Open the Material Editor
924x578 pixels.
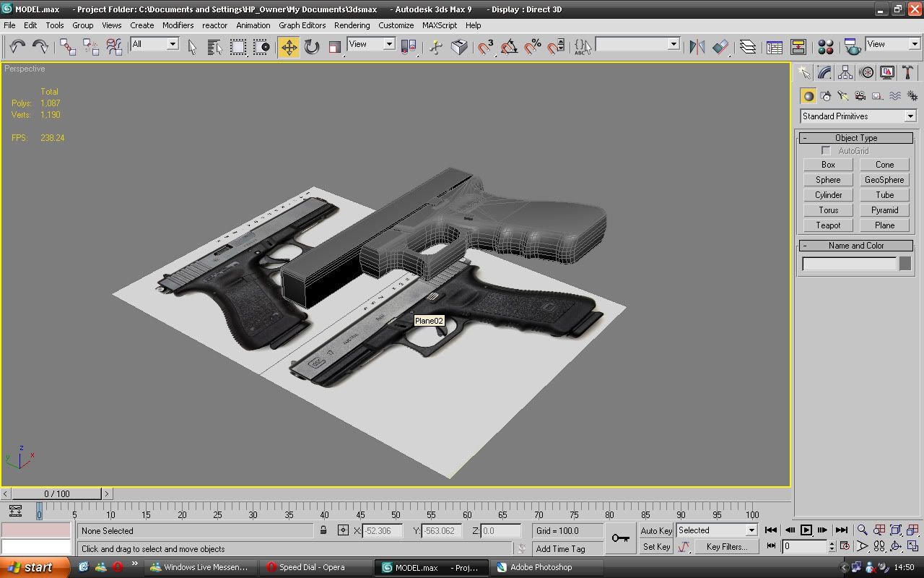[x=826, y=46]
